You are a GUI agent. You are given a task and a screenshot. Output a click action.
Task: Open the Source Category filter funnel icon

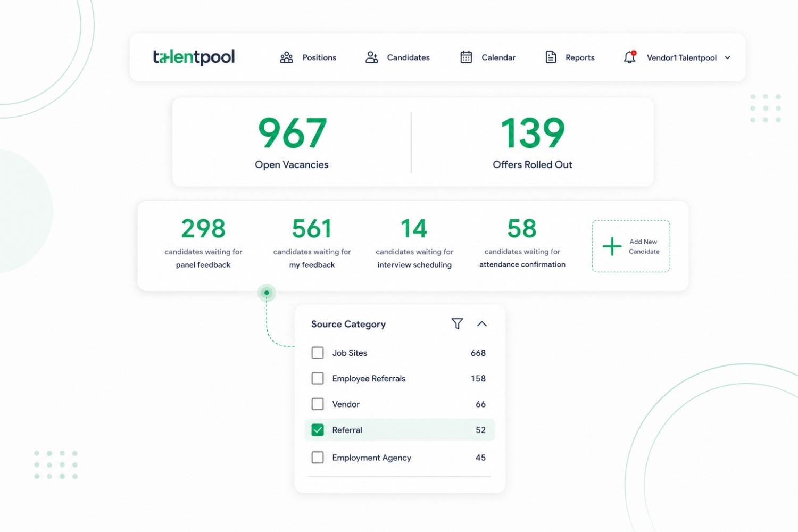(x=457, y=323)
